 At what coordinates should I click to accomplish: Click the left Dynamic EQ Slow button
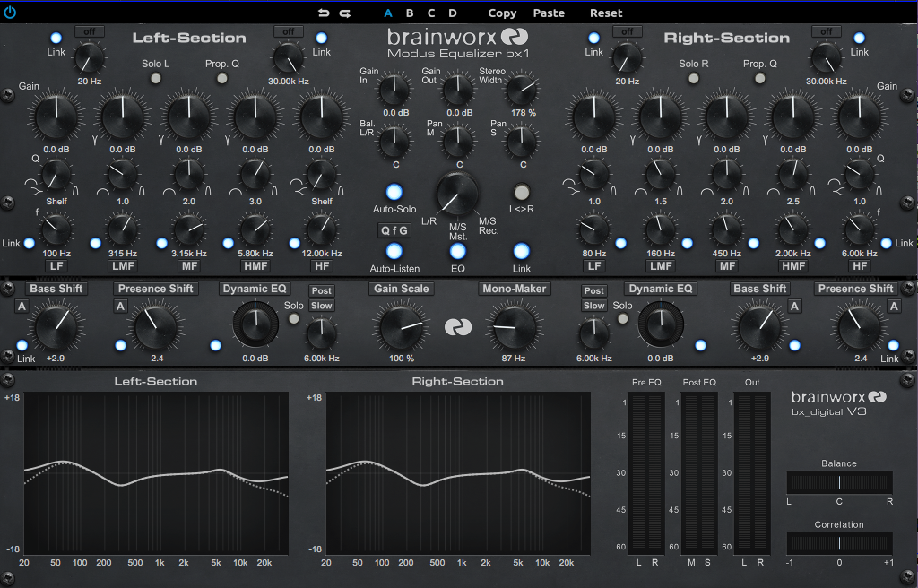[322, 305]
